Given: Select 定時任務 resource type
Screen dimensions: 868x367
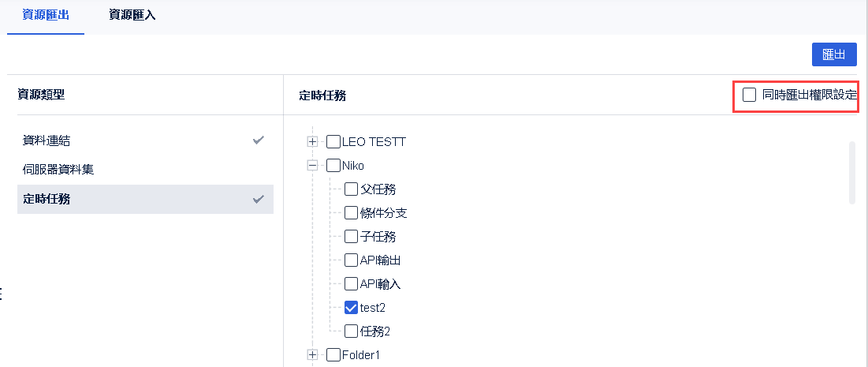Looking at the screenshot, I should 47,199.
